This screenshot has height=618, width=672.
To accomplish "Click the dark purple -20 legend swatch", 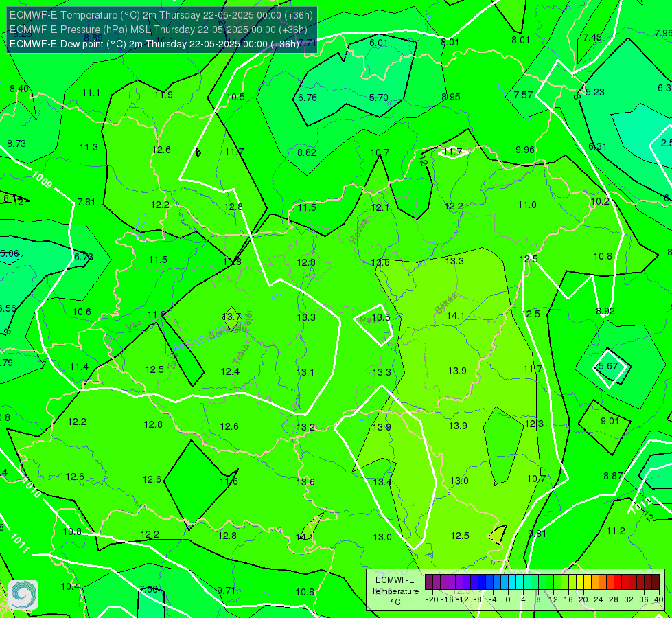I will point(429,582).
